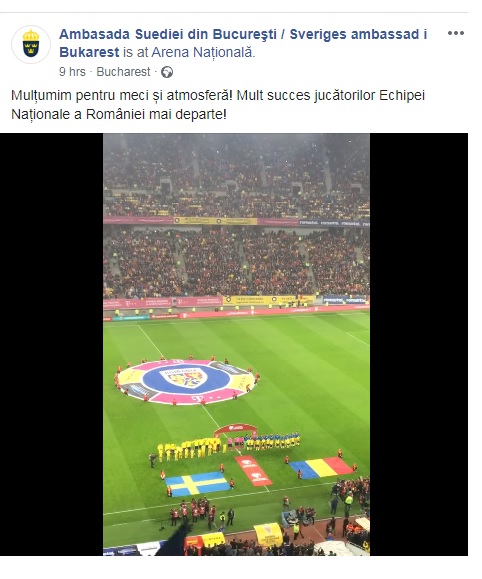
Task: Open the three-dots post options menu
Action: tap(455, 33)
